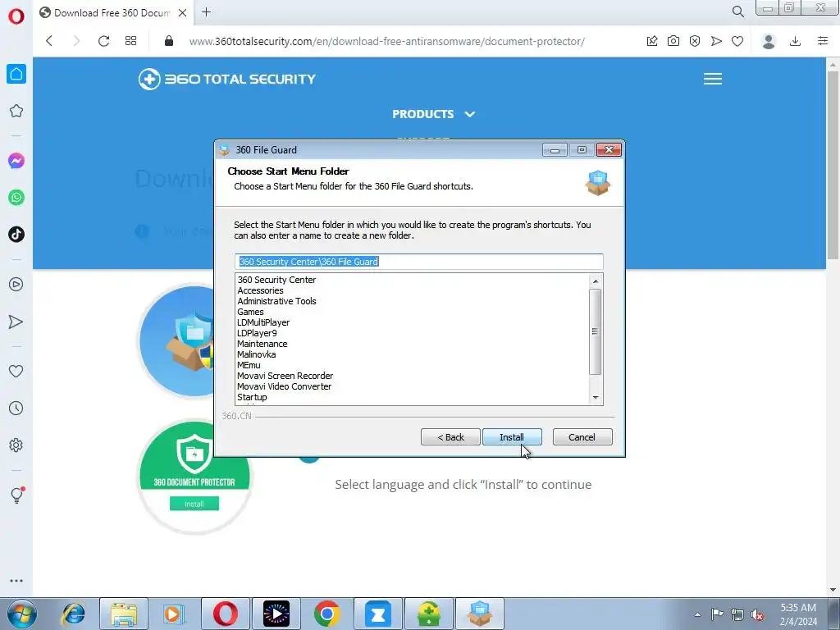This screenshot has height=630, width=840.
Task: Click the address bar URL field
Action: coord(387,41)
